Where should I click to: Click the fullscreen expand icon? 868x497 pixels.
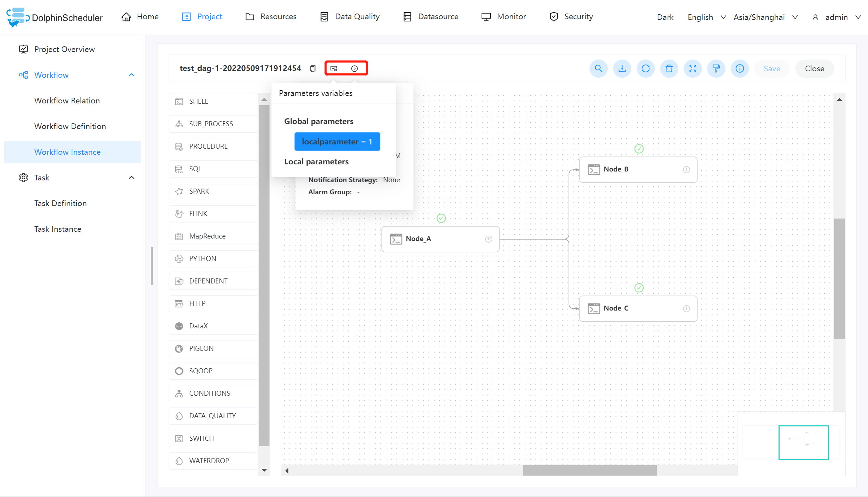pos(693,68)
